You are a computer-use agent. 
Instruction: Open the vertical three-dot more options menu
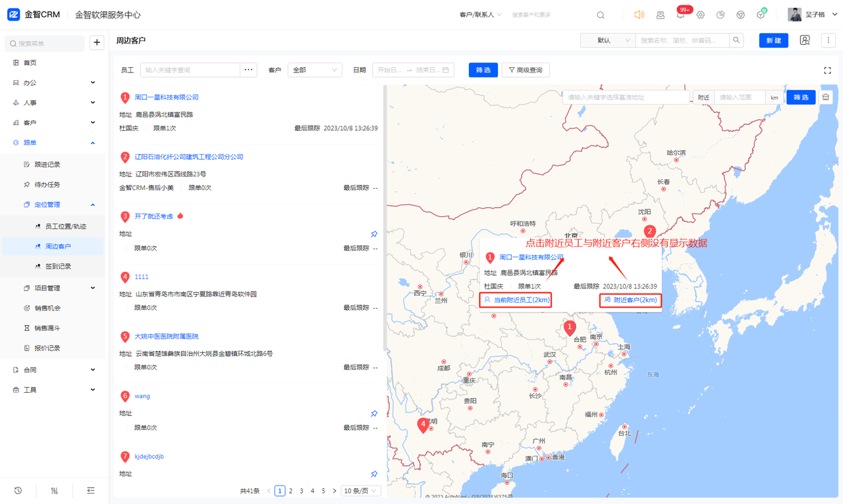828,40
